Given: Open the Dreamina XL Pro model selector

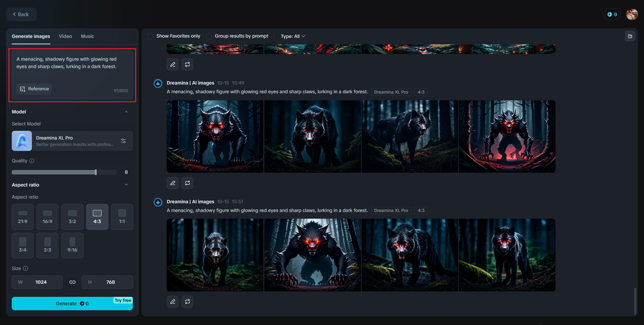Looking at the screenshot, I should (x=72, y=141).
